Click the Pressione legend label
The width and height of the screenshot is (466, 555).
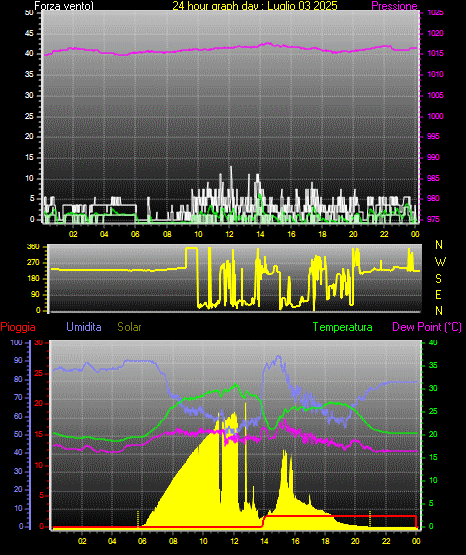(394, 6)
